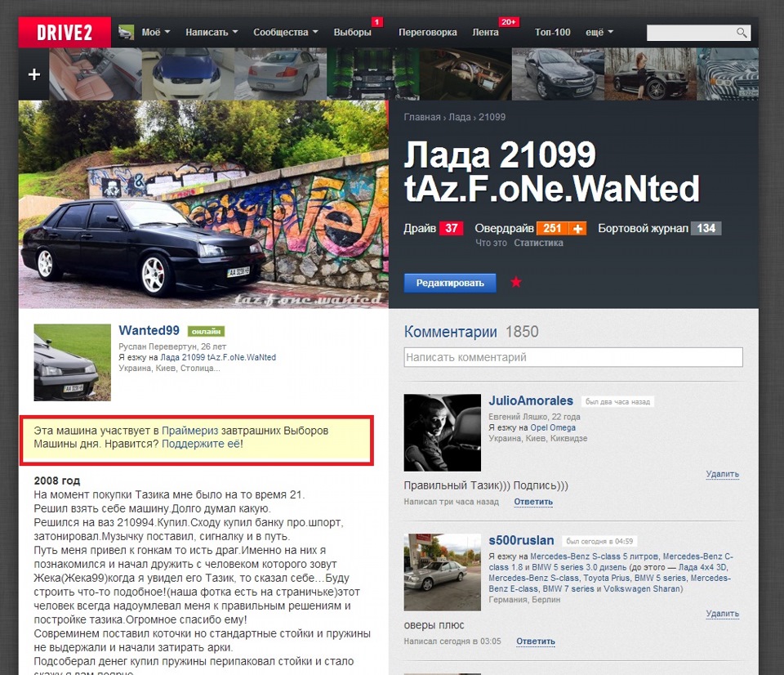Image resolution: width=784 pixels, height=675 pixels.
Task: Open the green car wash thumbnail
Action: (x=372, y=74)
